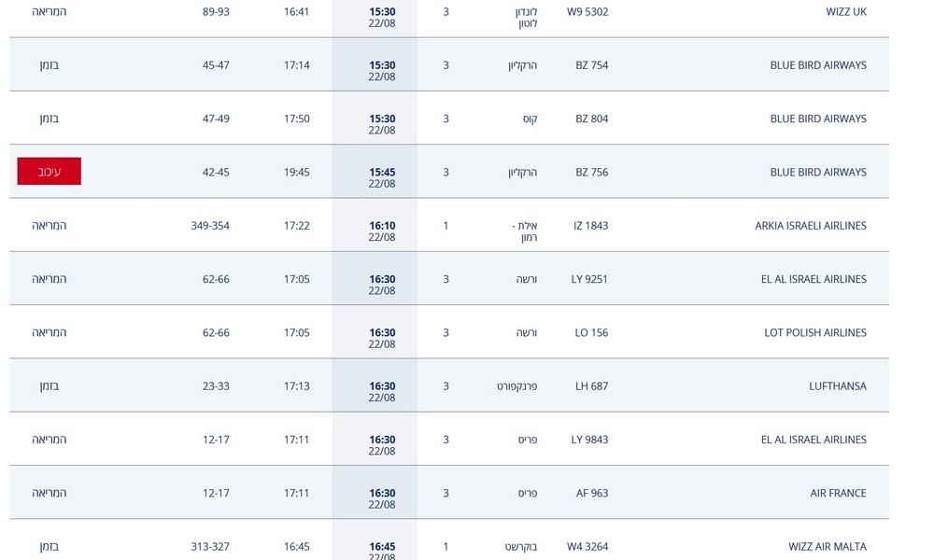Click the LUFTHANSA airline name
Viewport: 934px width, 560px height.
point(838,386)
